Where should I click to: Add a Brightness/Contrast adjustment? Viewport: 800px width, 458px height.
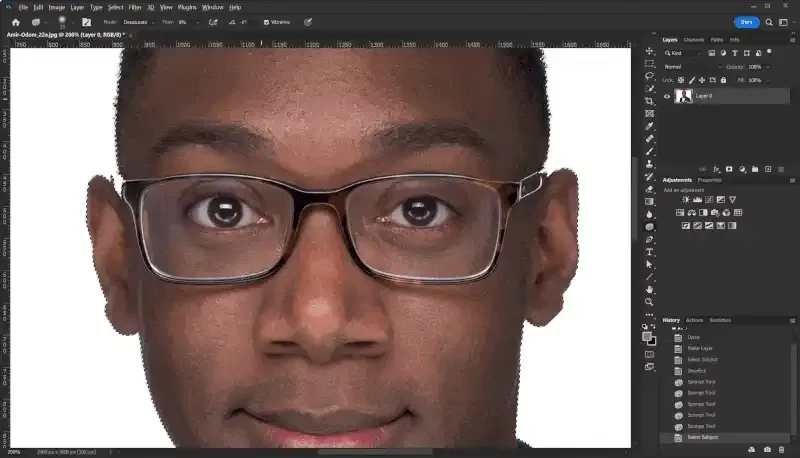pos(686,199)
